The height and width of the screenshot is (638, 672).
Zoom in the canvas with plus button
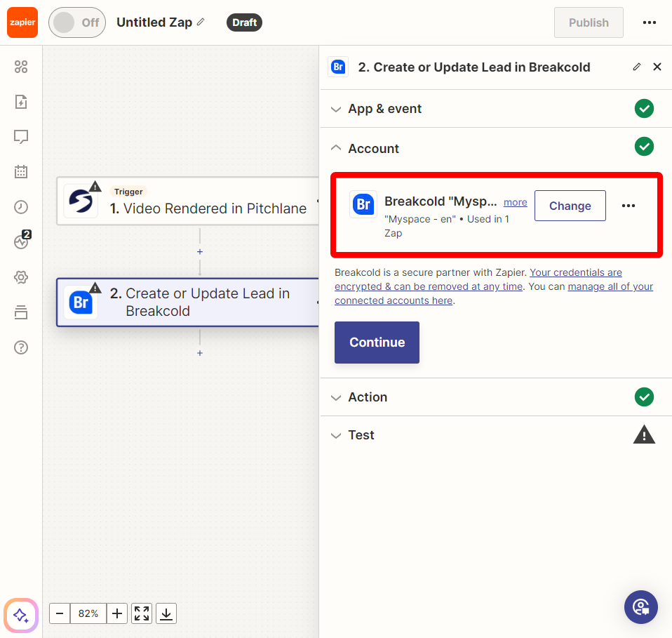coord(117,613)
